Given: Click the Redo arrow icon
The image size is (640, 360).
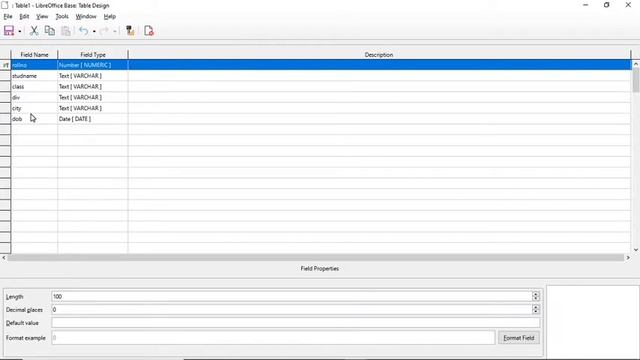Looking at the screenshot, I should 104,31.
